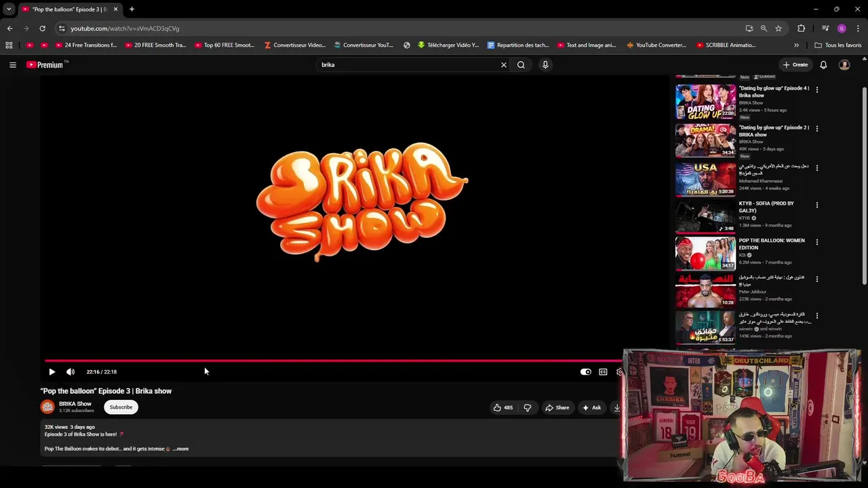Image resolution: width=868 pixels, height=488 pixels.
Task: Open KTYB - SOFIA video title
Action: tap(766, 207)
